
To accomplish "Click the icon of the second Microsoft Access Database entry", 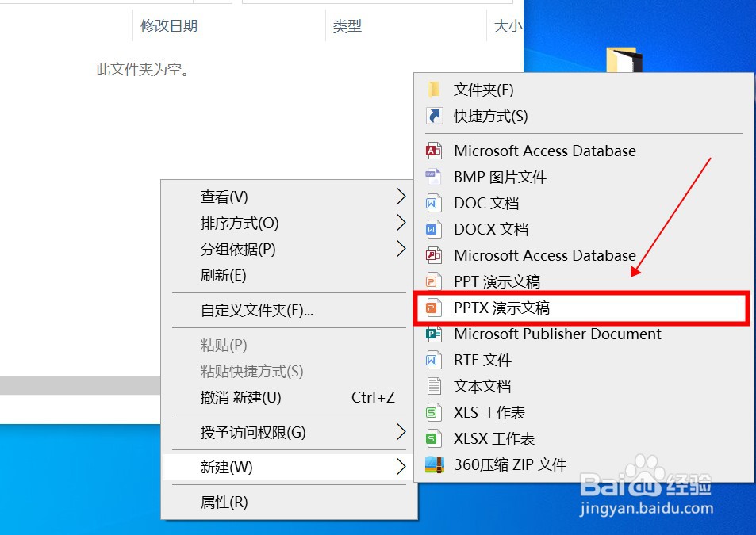I will point(433,255).
